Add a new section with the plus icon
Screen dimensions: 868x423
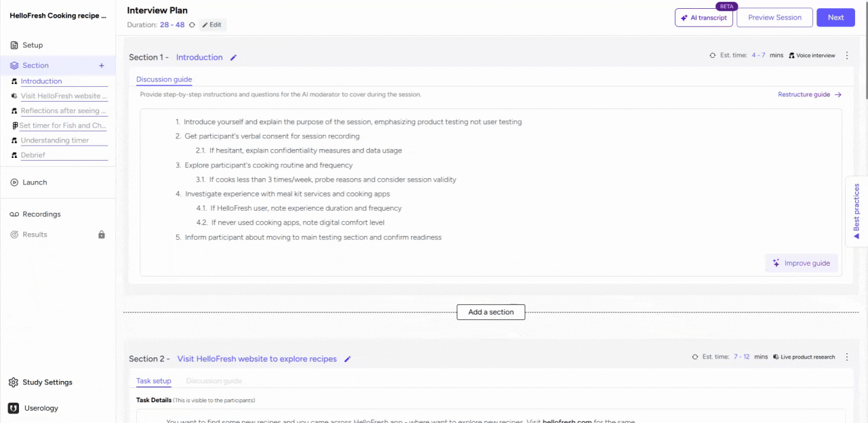[x=101, y=65]
